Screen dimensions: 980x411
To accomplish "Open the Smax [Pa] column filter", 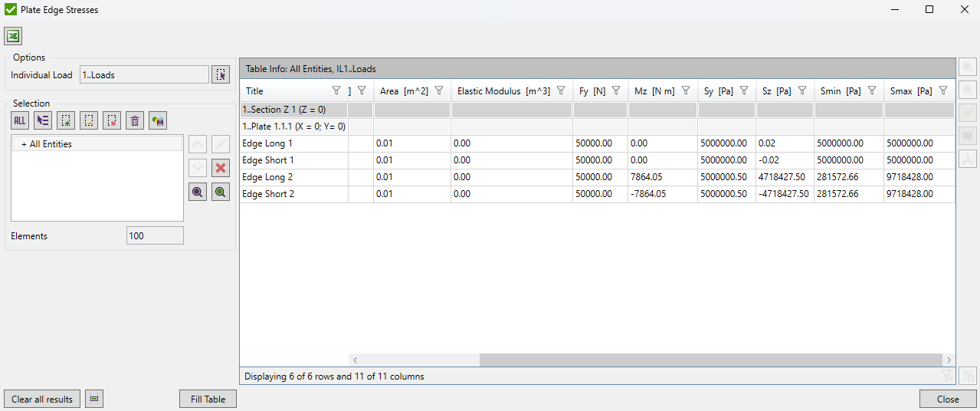I will point(943,90).
